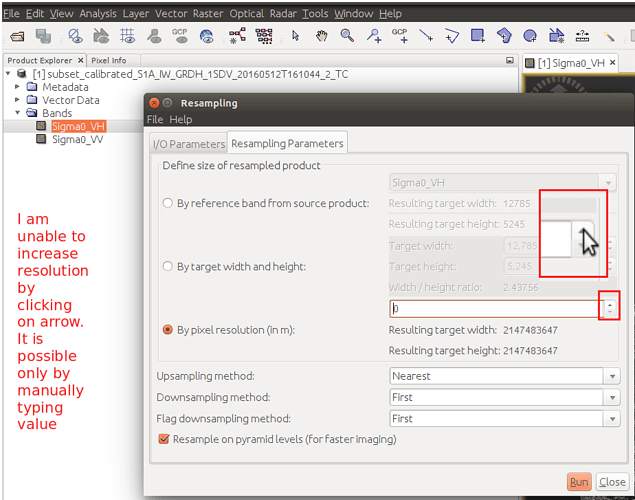Image resolution: width=635 pixels, height=500 pixels.
Task: Toggle the graticule grid overlay icon
Action: click(x=128, y=36)
